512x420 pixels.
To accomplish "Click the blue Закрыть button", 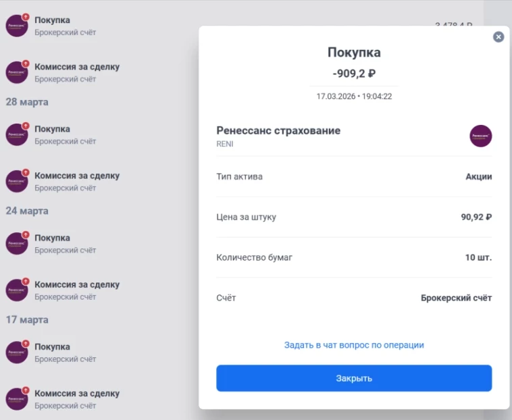I will click(x=354, y=378).
